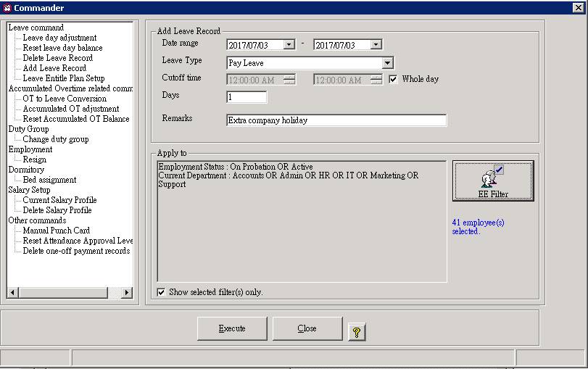Choose the Resign command

[35, 159]
